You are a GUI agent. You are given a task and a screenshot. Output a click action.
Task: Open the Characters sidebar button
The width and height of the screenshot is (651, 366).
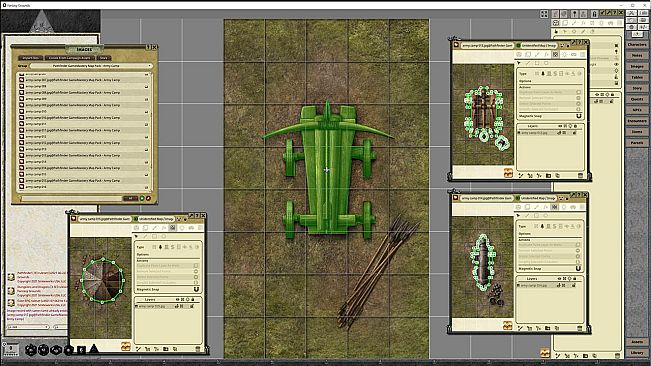(637, 44)
